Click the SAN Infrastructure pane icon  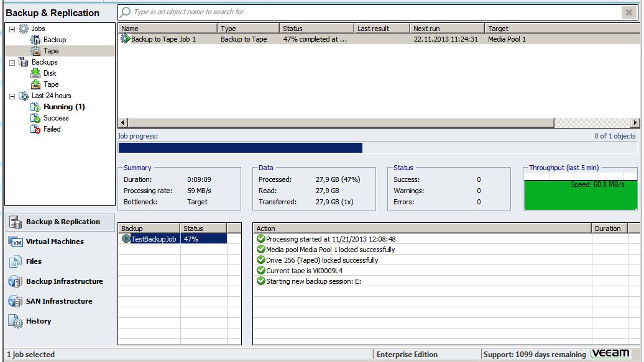tap(16, 301)
